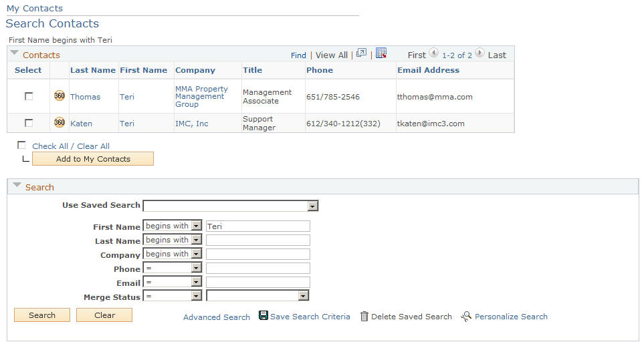The height and width of the screenshot is (346, 644).
Task: Go to previous rows arrow icon
Action: [434, 53]
